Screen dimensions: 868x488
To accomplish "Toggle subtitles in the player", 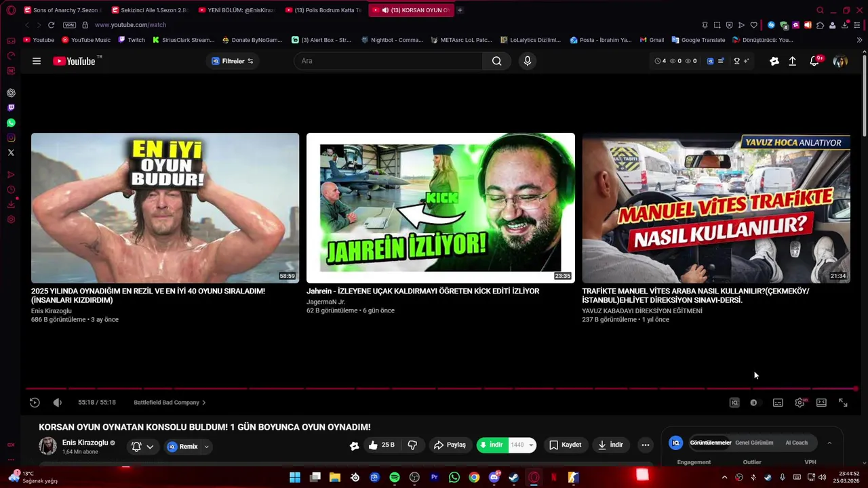I will coord(778,403).
